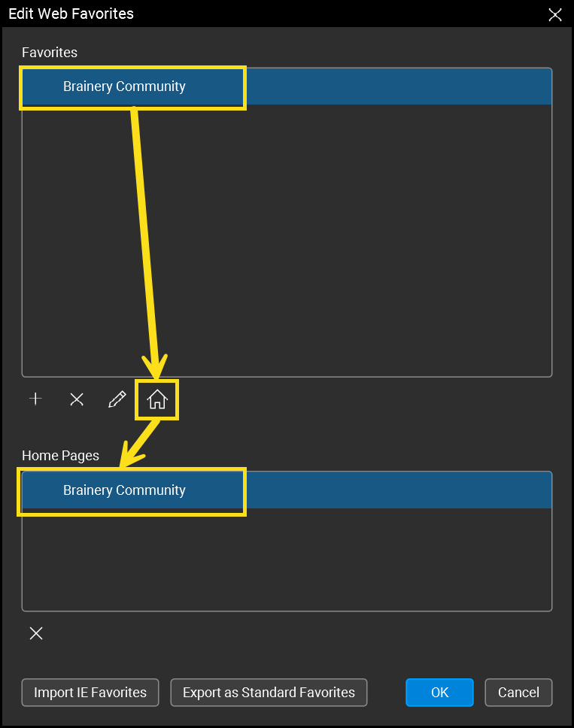Click empty title bar area left of close button

coord(339,14)
